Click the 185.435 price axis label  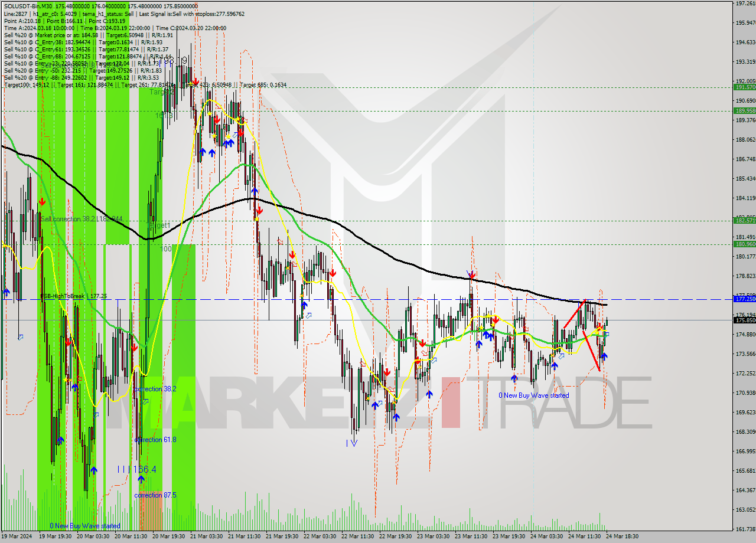746,178
